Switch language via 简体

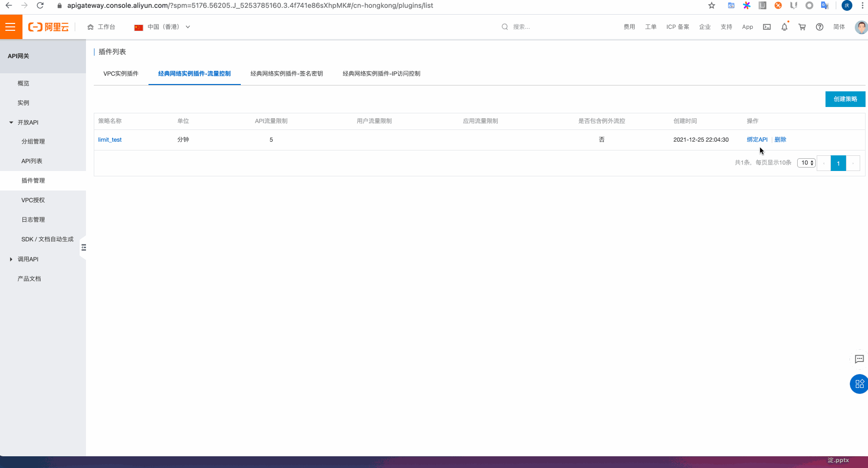pos(839,27)
